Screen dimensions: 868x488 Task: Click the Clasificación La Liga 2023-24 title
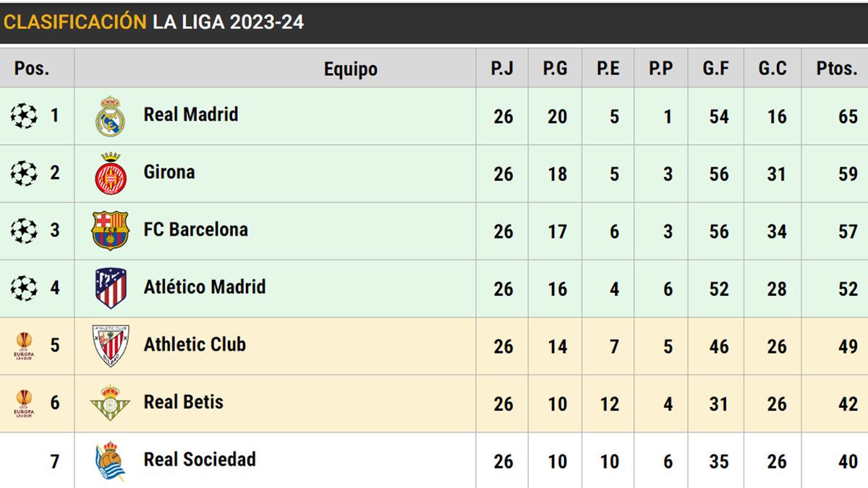153,22
